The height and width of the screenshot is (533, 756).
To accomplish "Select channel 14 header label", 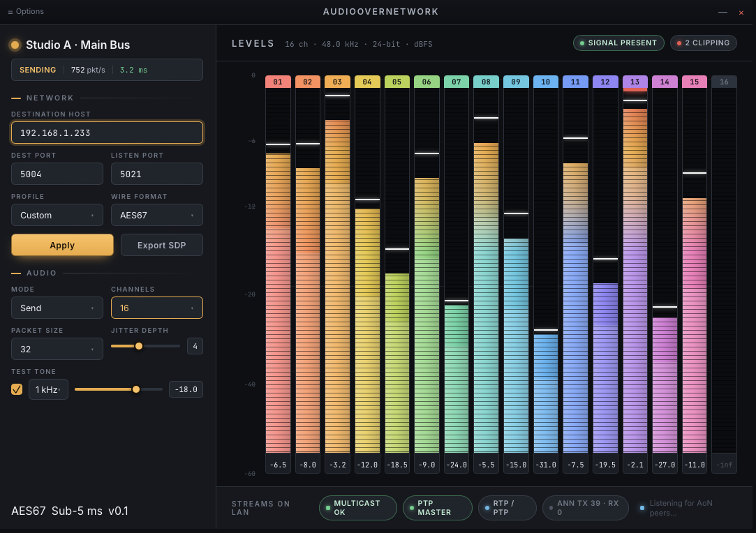I will tap(665, 82).
